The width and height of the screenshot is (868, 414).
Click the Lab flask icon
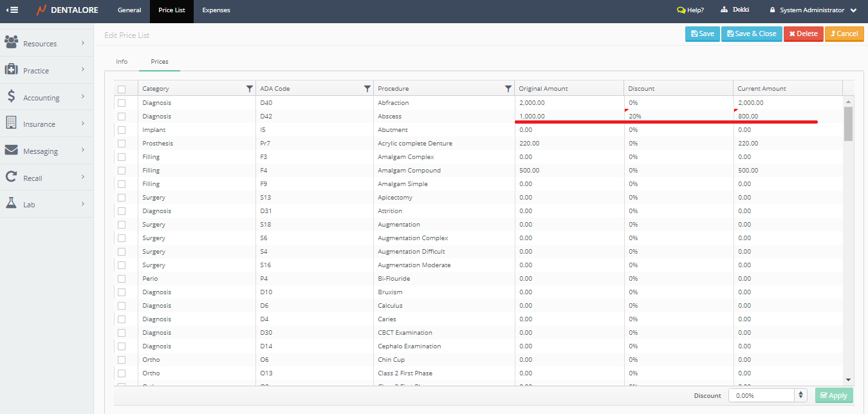coord(11,203)
